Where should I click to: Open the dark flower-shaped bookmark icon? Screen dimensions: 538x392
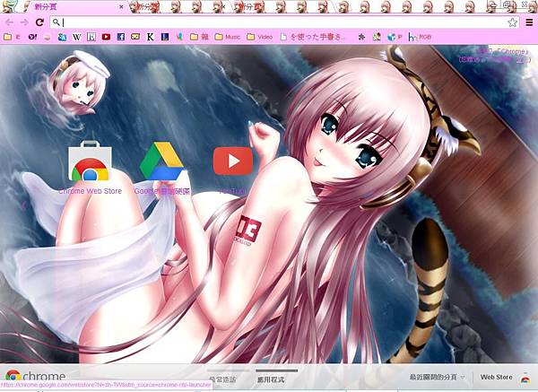pyautogui.click(x=361, y=37)
